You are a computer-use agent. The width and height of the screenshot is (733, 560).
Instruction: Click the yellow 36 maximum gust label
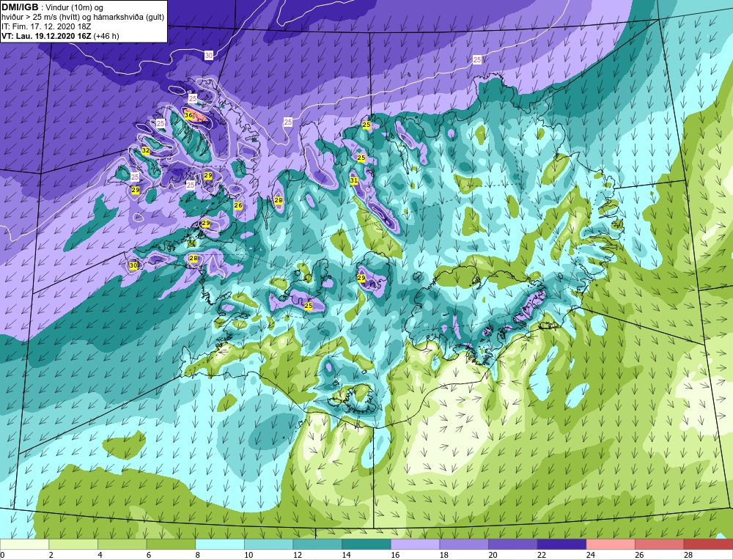[188, 115]
